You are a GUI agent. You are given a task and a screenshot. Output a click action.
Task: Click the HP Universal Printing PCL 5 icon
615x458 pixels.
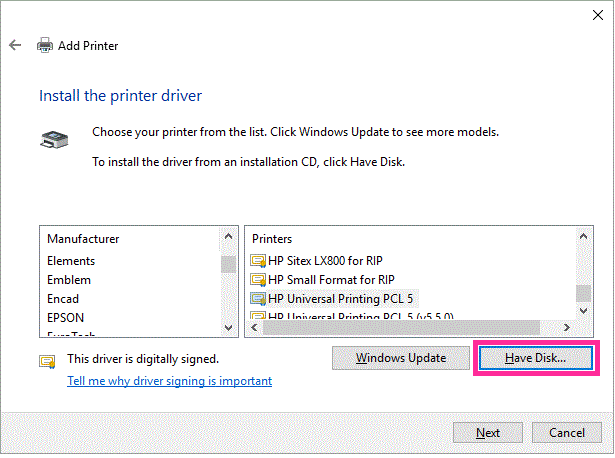[x=258, y=298]
